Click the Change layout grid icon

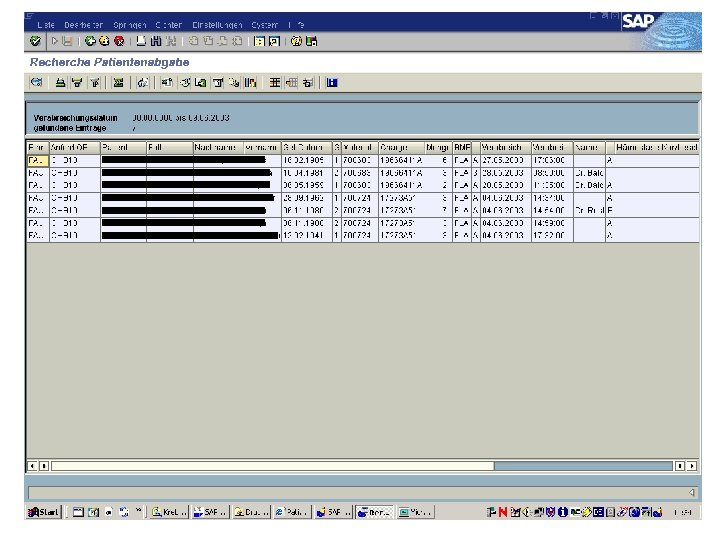(275, 83)
